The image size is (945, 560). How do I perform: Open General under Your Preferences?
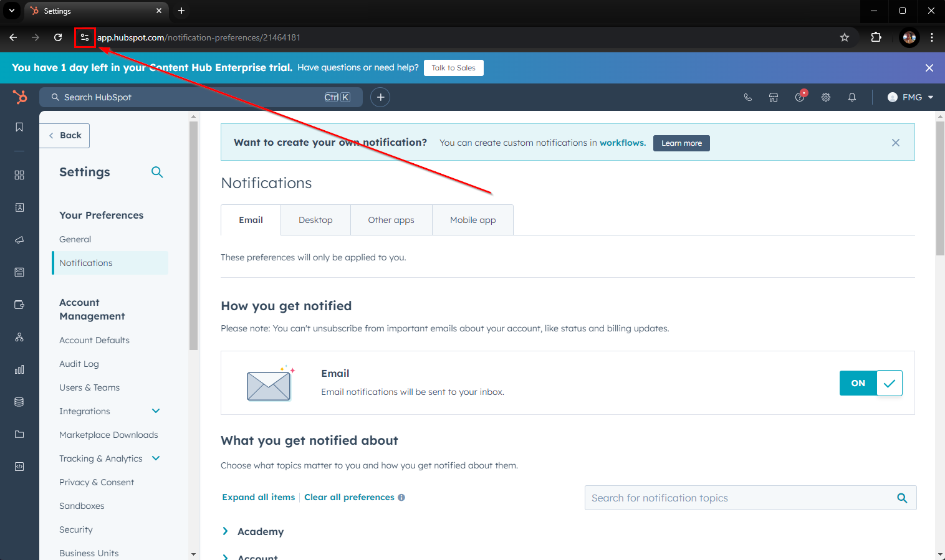pos(75,239)
